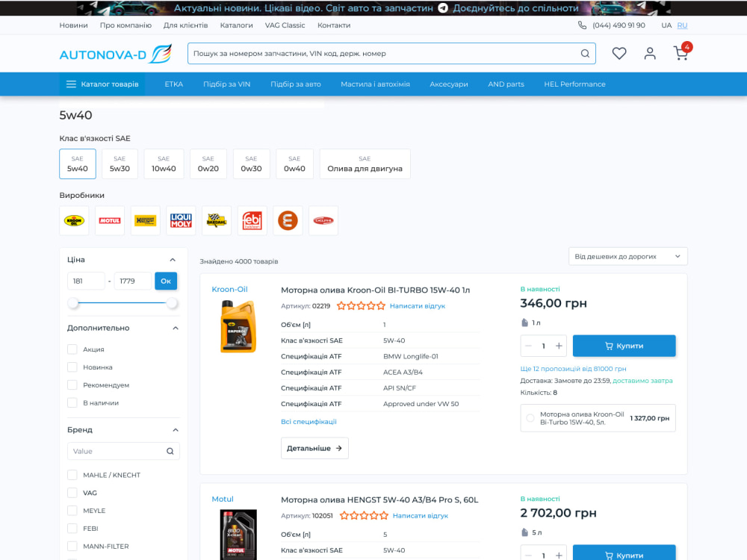Click the Telegram icon in top banner
The height and width of the screenshot is (560, 747).
(442, 8)
